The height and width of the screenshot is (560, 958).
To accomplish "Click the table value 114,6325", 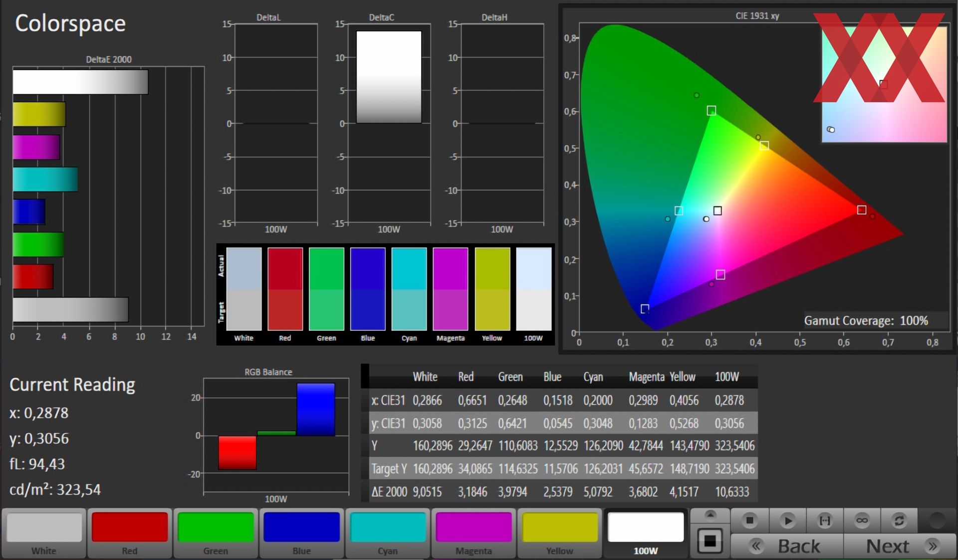I will tap(518, 469).
